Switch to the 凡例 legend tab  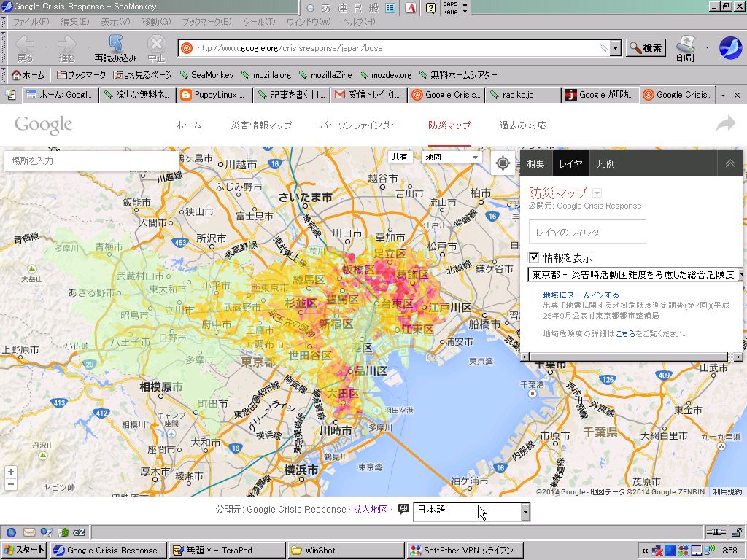(x=605, y=164)
